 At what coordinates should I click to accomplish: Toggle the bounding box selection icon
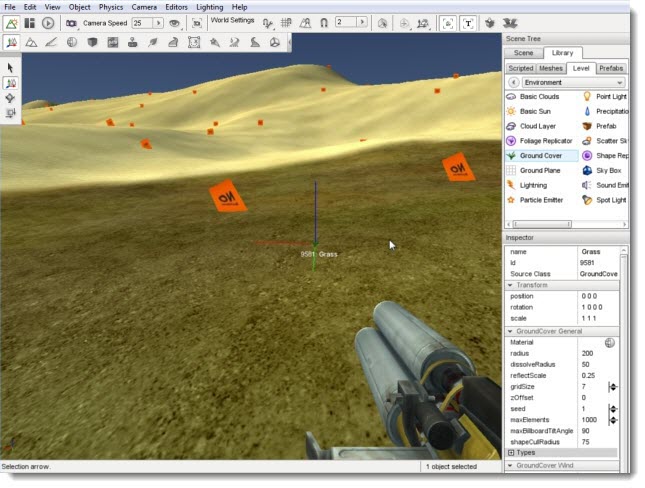(x=382, y=23)
